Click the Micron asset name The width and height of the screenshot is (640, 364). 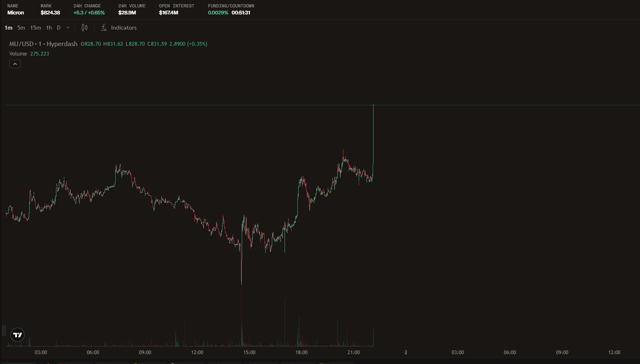(16, 13)
